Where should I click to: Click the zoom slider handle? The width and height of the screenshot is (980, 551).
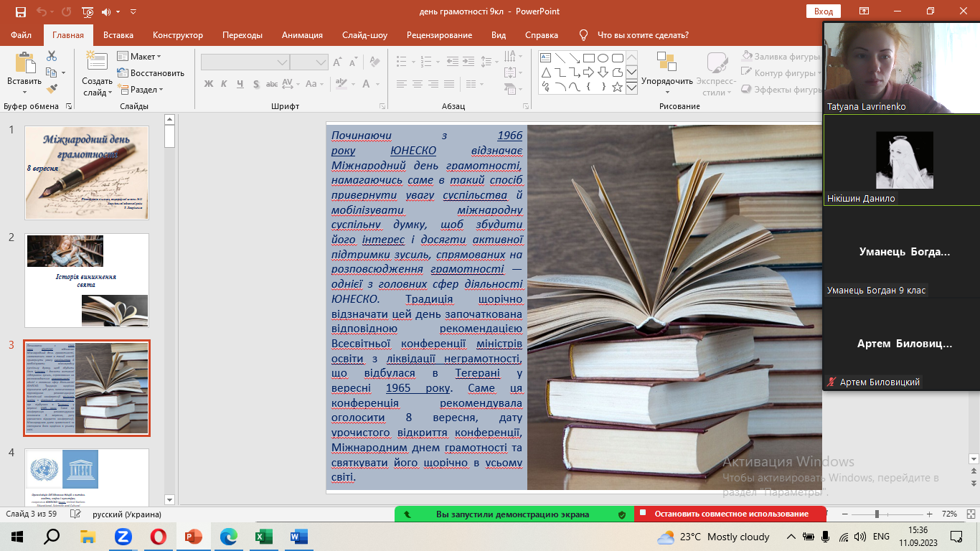[x=877, y=514]
